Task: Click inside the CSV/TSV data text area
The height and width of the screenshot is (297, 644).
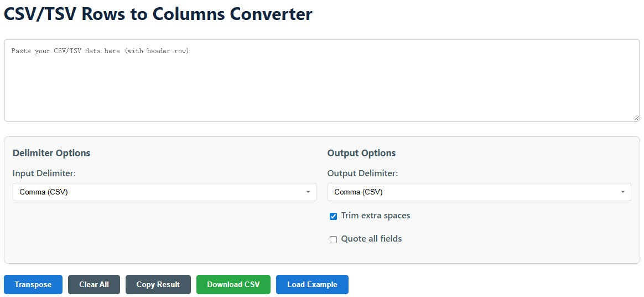Action: coord(321,80)
